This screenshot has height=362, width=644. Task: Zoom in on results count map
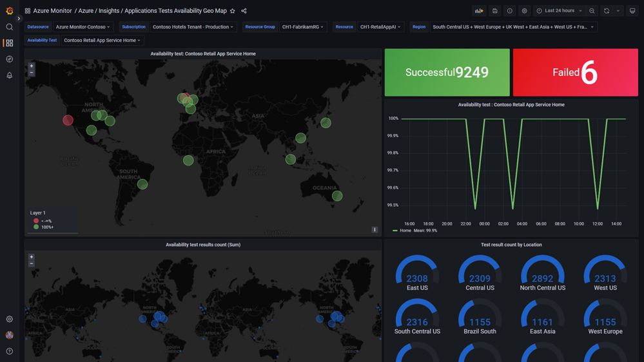coord(31,257)
